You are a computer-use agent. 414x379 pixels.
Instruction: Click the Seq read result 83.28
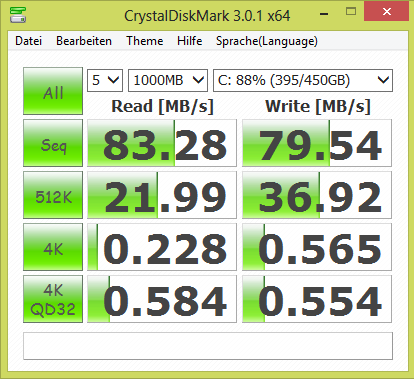pyautogui.click(x=162, y=143)
